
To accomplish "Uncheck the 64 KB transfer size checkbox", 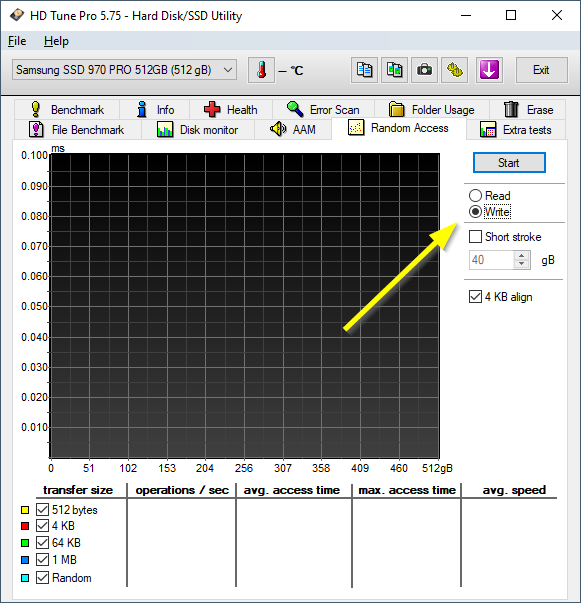I will coord(42,543).
